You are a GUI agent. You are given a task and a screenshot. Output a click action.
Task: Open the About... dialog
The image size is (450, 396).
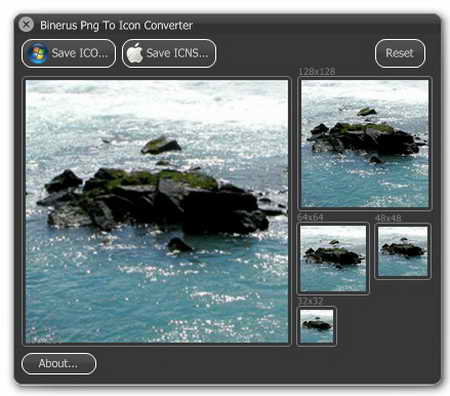[59, 364]
